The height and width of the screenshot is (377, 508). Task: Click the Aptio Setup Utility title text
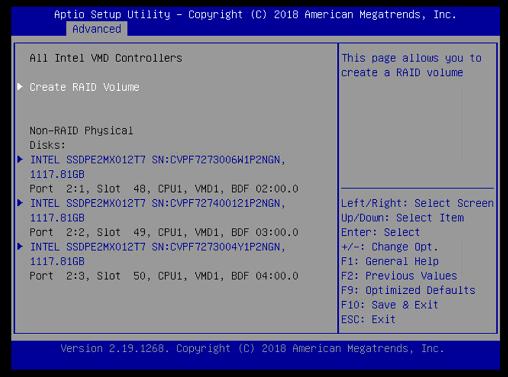pos(255,15)
